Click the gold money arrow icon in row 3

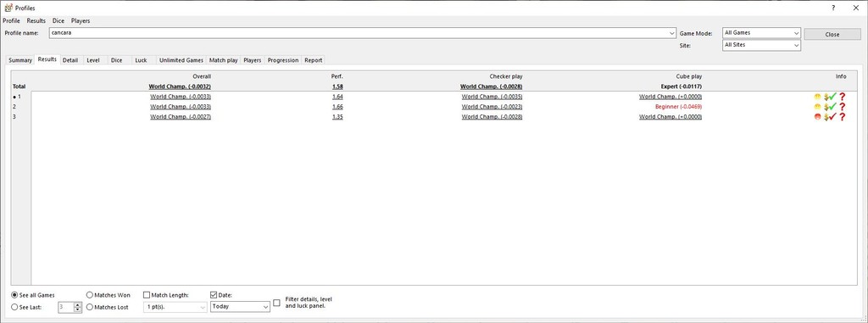(826, 117)
